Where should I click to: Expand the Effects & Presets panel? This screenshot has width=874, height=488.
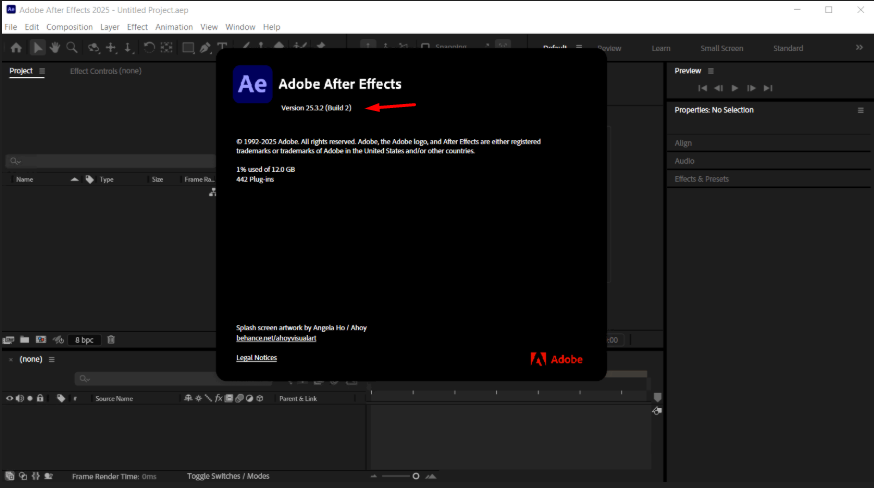tap(701, 179)
